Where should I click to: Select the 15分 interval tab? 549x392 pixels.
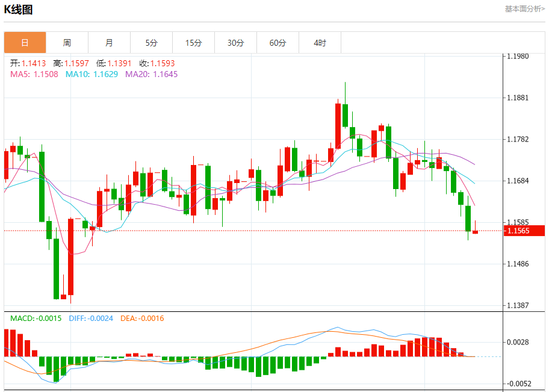(x=193, y=43)
